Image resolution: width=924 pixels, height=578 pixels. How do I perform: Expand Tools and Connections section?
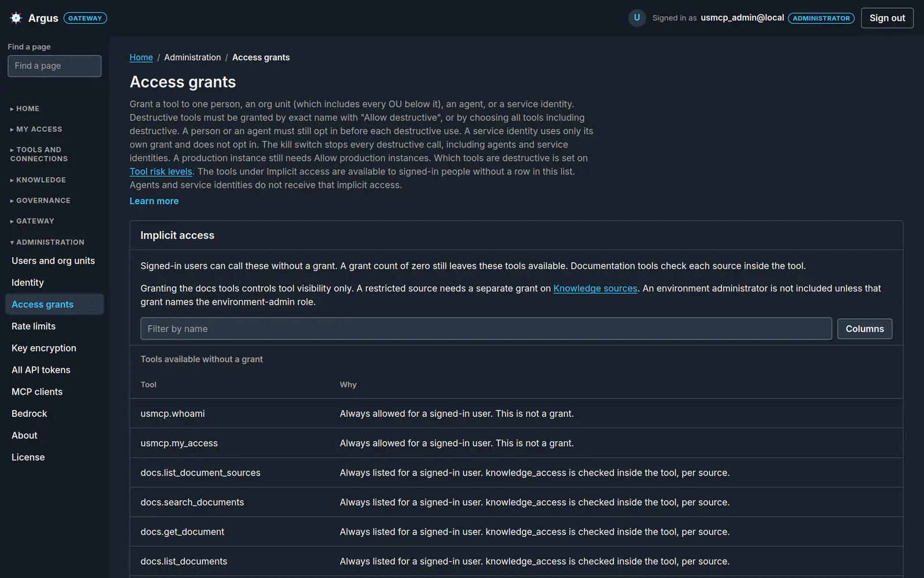click(x=39, y=154)
